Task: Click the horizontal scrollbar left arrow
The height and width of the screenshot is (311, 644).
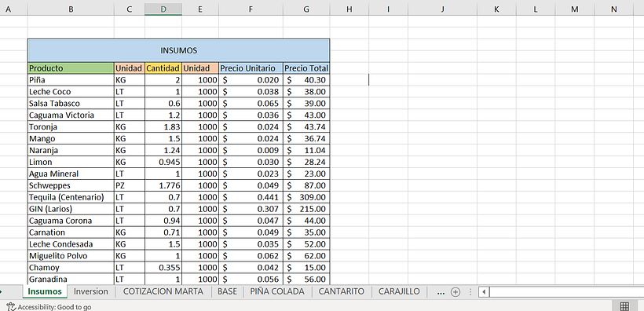Action: tap(484, 292)
